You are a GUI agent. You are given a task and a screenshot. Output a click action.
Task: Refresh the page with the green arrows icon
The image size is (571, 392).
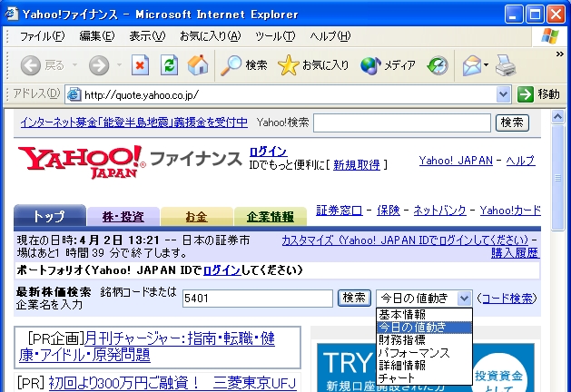170,65
